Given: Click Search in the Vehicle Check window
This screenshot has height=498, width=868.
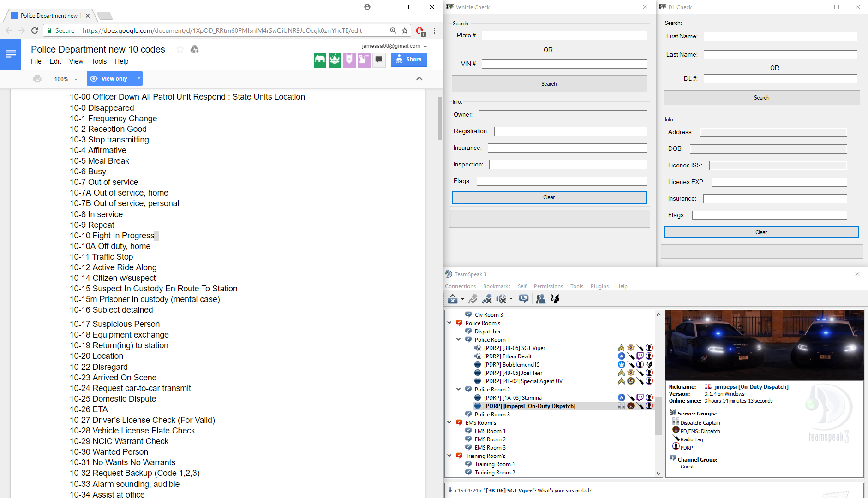Looking at the screenshot, I should 549,84.
